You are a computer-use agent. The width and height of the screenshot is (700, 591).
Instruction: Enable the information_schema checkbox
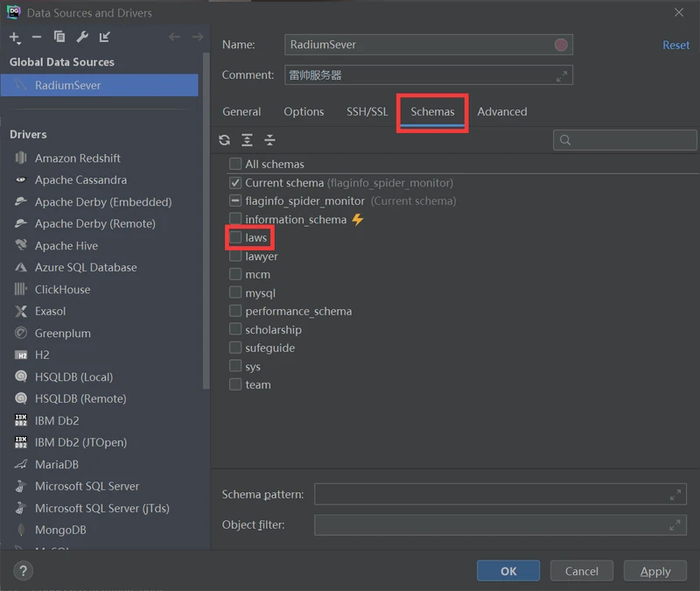pos(235,219)
